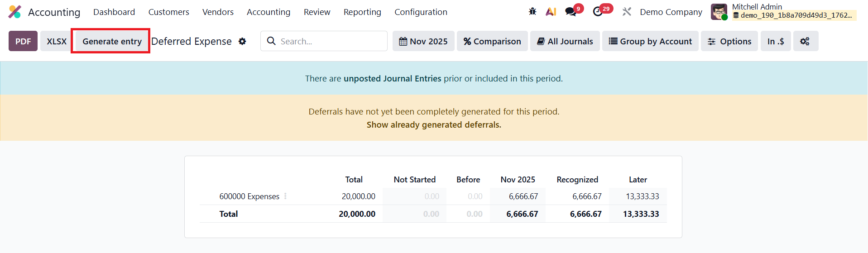Click the wrench tools icon
Screen dimensions: 868x253
click(627, 12)
